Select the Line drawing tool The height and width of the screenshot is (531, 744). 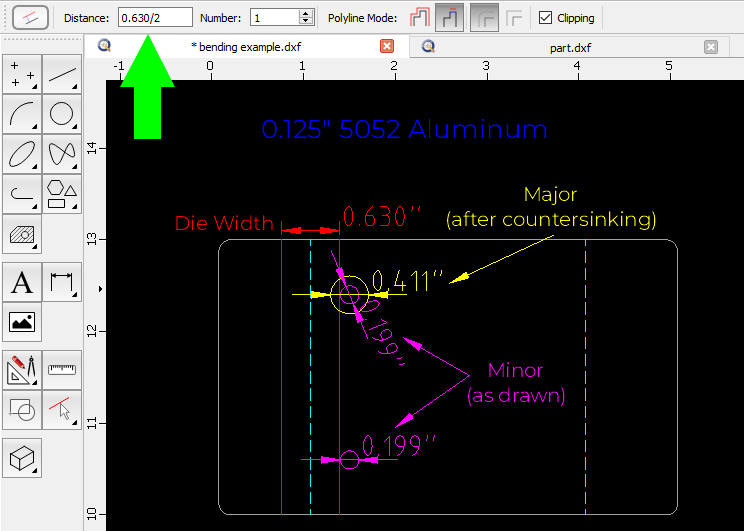pyautogui.click(x=62, y=74)
